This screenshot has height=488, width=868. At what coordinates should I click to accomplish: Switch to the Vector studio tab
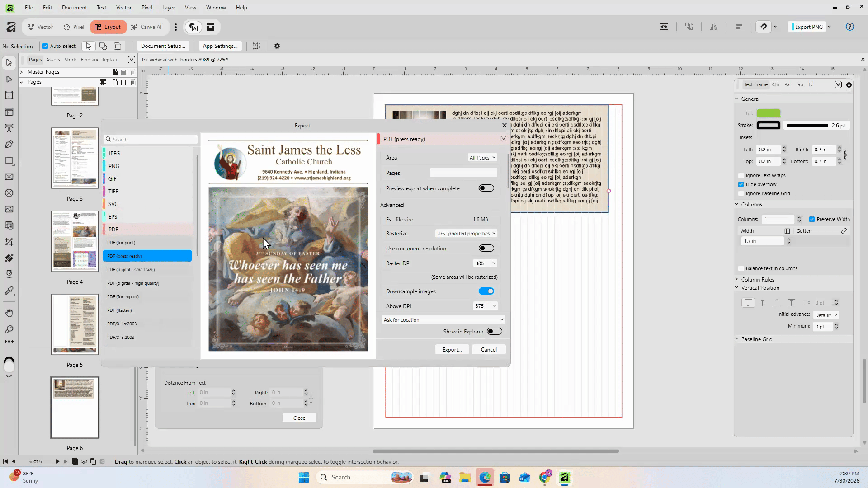click(x=41, y=27)
